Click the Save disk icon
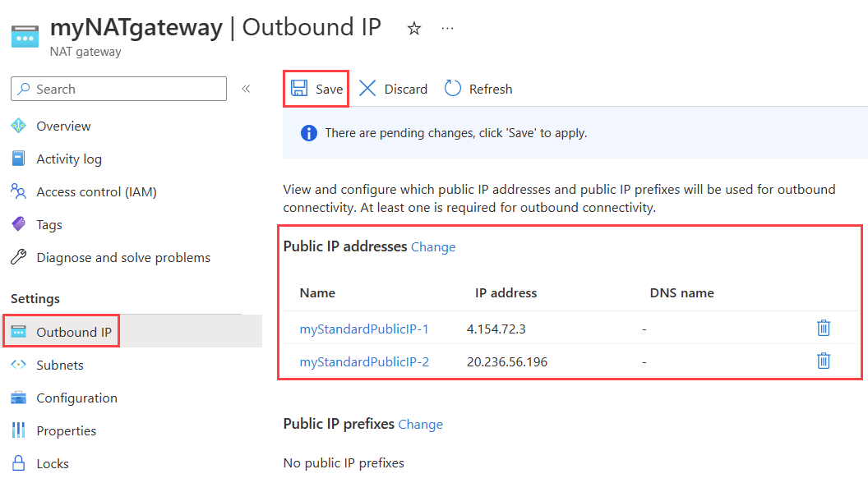Viewport: 868px width, 483px height. pyautogui.click(x=299, y=89)
